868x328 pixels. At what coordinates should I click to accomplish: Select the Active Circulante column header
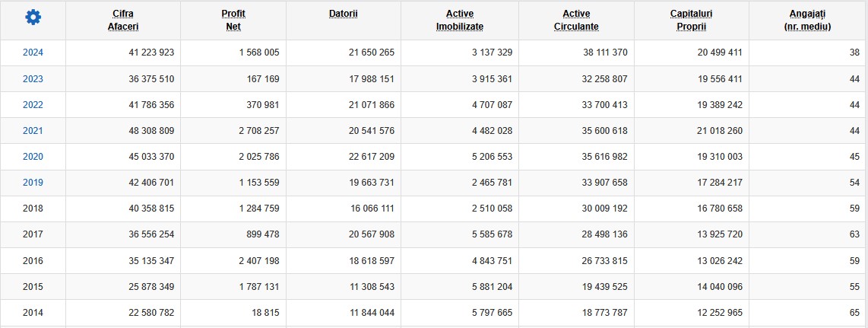[x=576, y=20]
